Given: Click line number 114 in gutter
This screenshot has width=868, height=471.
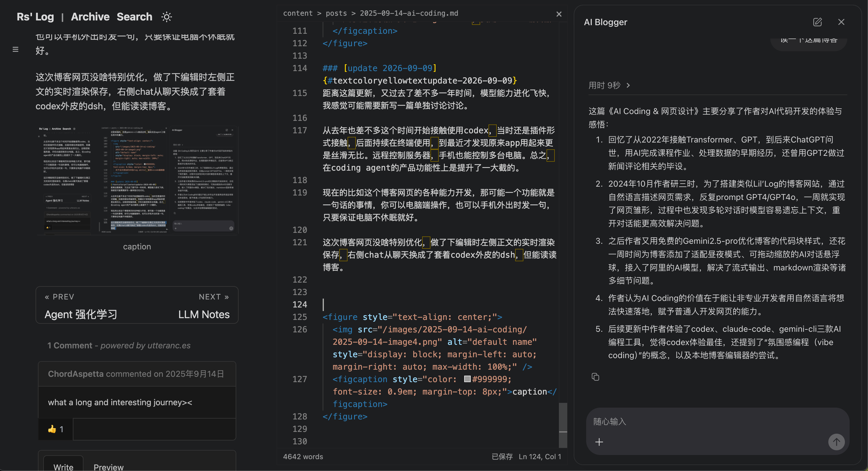Looking at the screenshot, I should coord(300,68).
